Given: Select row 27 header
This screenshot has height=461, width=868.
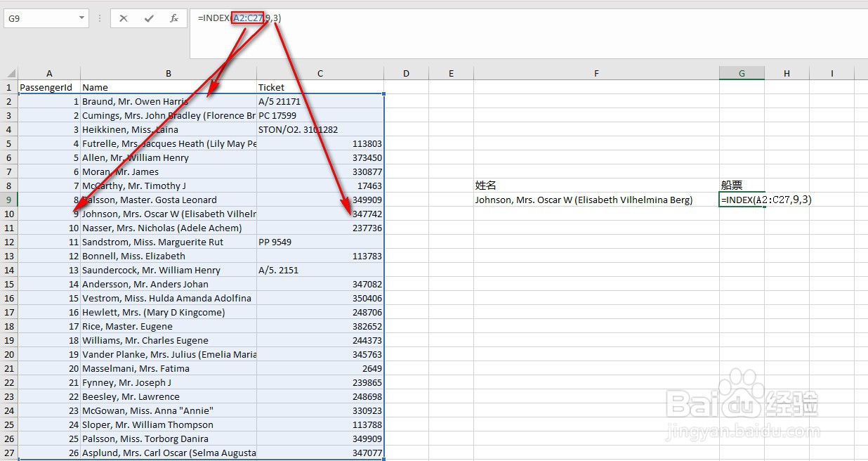Looking at the screenshot, I should pyautogui.click(x=9, y=453).
